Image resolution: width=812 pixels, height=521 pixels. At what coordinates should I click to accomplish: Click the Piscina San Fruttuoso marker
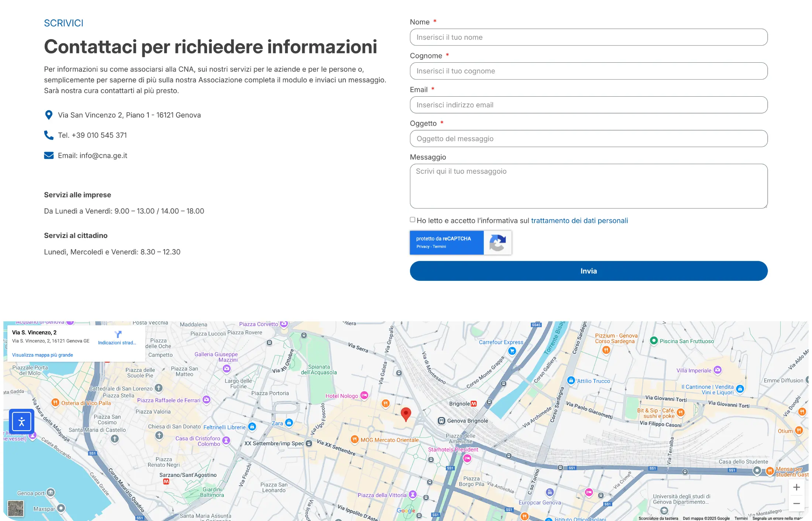[654, 341]
